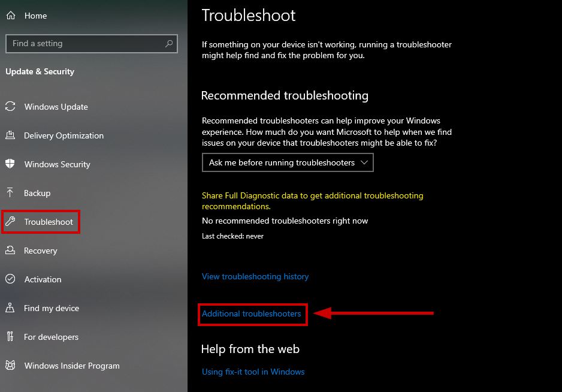
Task: Select Delivery Optimization in the sidebar
Action: point(64,135)
